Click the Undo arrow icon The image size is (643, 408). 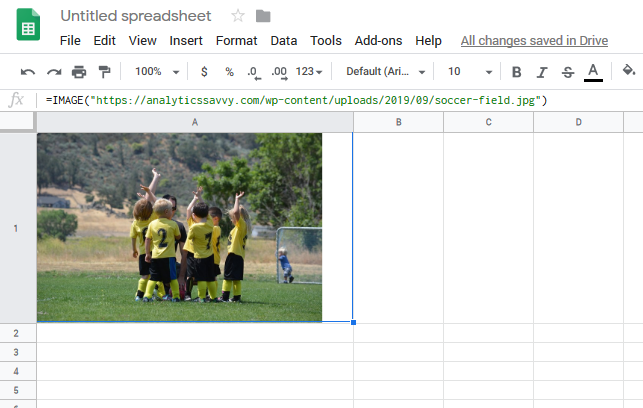coord(28,72)
